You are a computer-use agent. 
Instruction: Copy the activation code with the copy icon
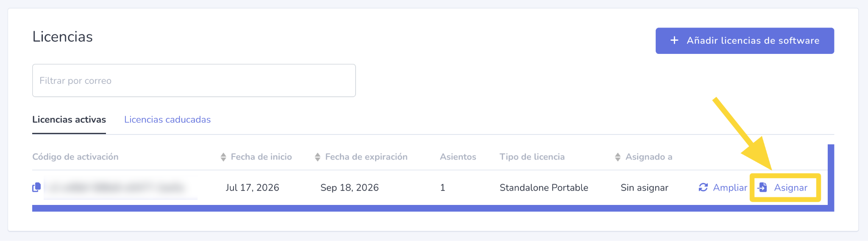[36, 187]
